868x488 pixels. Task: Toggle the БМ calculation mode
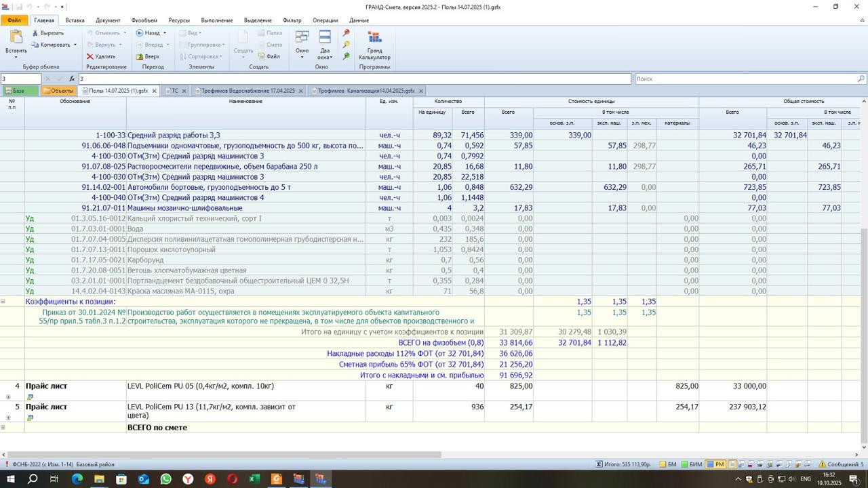coord(667,464)
